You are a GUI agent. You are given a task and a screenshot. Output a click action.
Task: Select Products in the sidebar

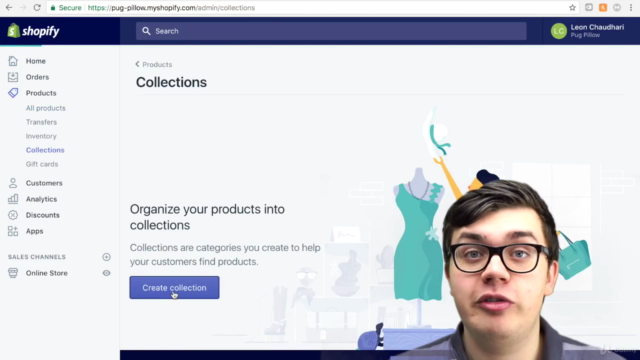point(41,93)
